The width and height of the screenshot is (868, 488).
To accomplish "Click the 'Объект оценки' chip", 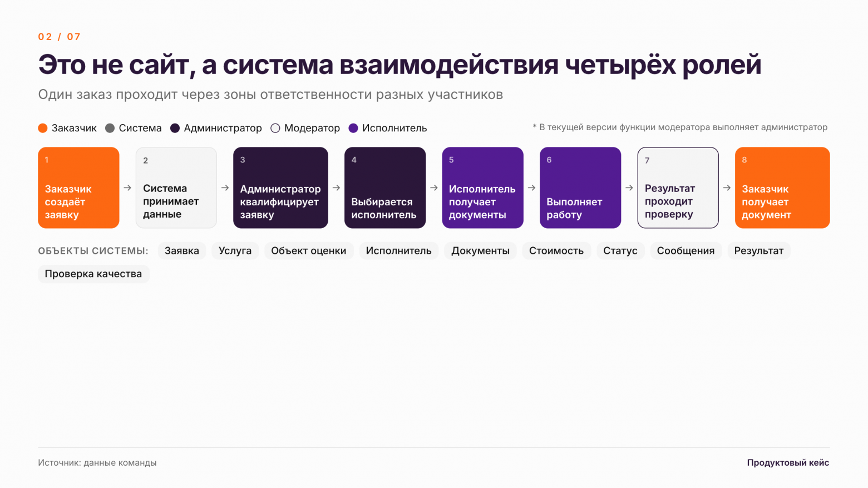I will (x=309, y=251).
